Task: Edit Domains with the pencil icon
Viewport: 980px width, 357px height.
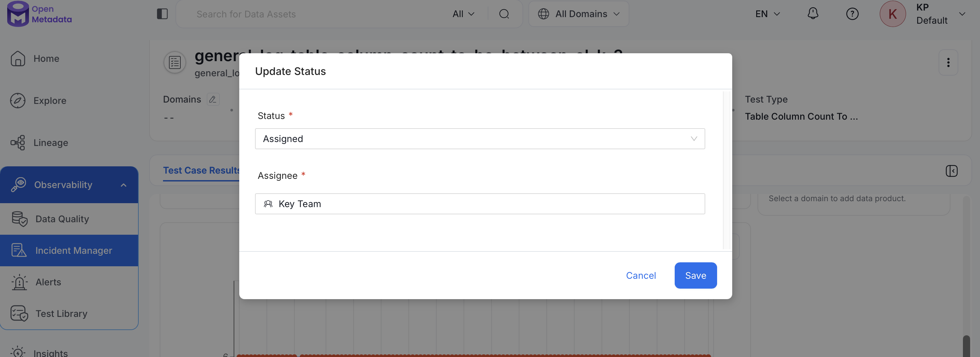Action: click(213, 99)
